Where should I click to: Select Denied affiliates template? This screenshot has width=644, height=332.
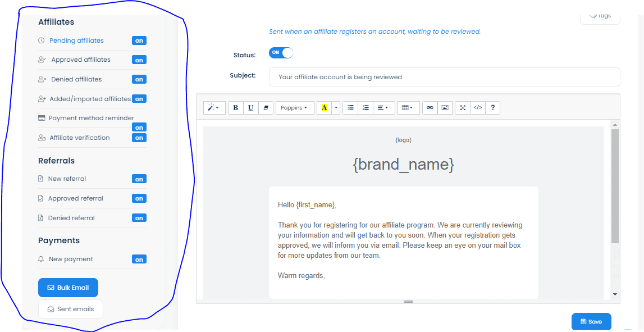pos(76,79)
